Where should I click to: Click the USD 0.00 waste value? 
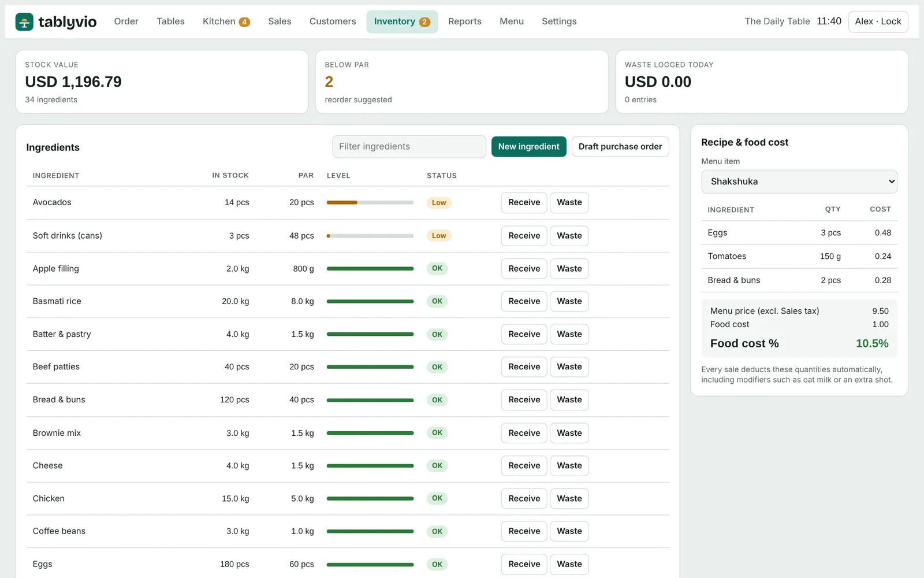(658, 81)
